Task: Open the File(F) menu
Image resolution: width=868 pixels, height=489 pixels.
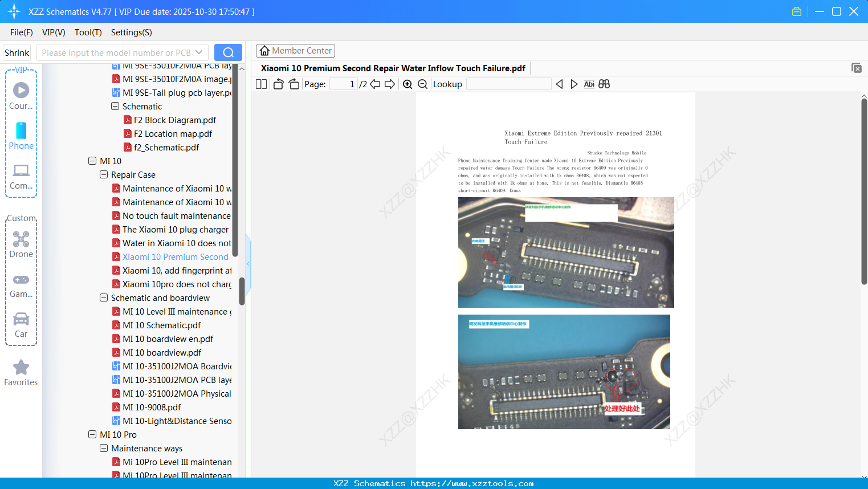Action: pos(22,32)
